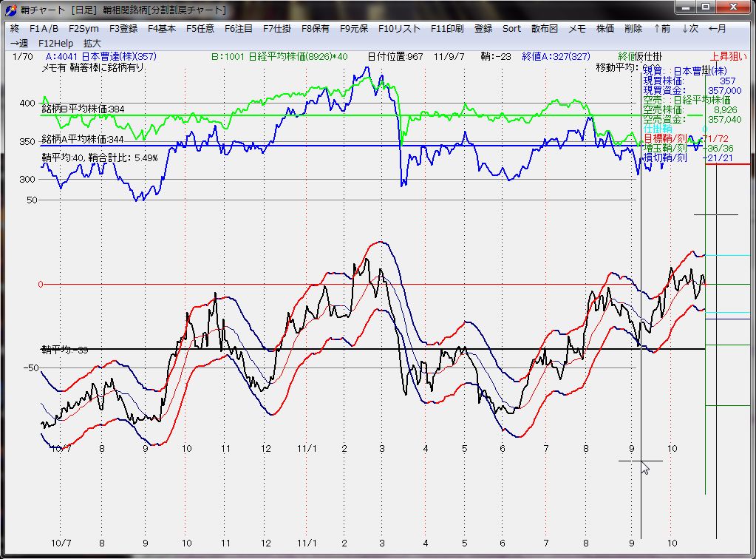Click the 終値仮仕掛 label
This screenshot has width=756, height=559.
point(640,56)
